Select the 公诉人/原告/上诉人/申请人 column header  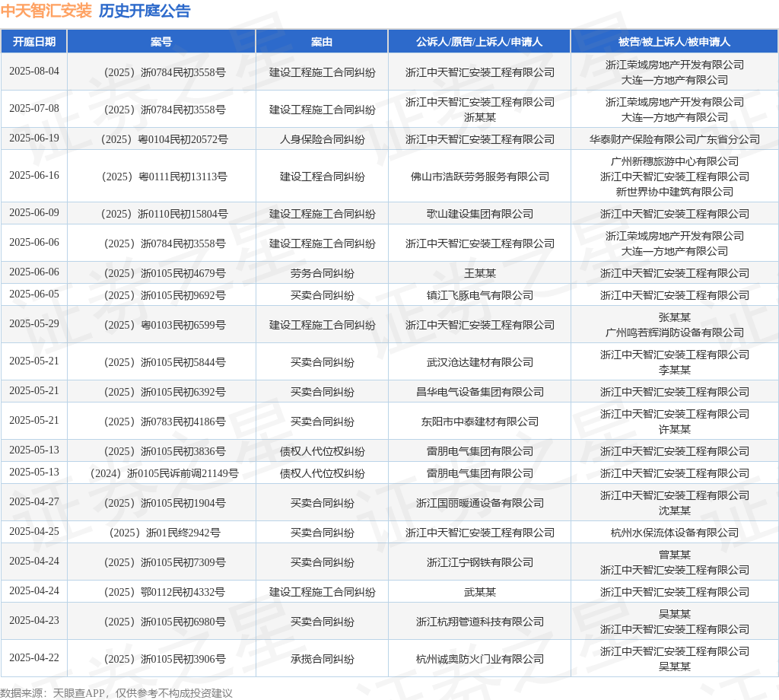pyautogui.click(x=479, y=42)
